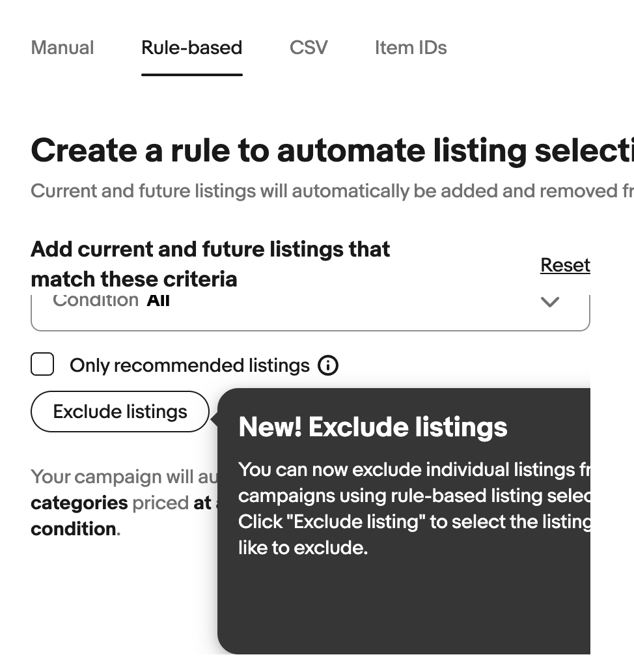Click the Create a rule to automate heading
The height and width of the screenshot is (672, 634).
click(333, 151)
